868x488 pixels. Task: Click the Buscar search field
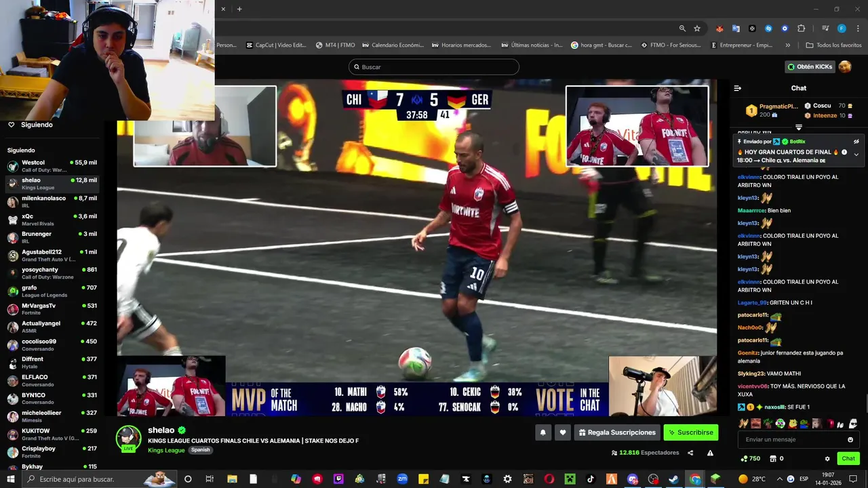coord(434,67)
